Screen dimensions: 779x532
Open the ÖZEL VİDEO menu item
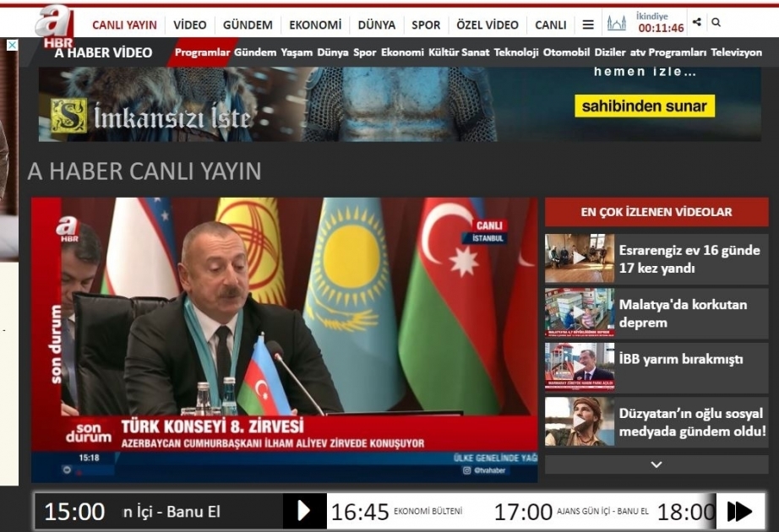(488, 24)
